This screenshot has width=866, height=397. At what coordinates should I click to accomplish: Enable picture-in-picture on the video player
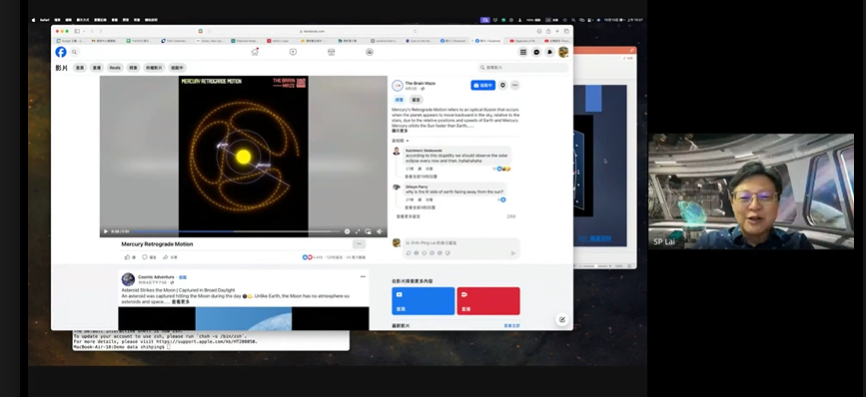(x=368, y=231)
